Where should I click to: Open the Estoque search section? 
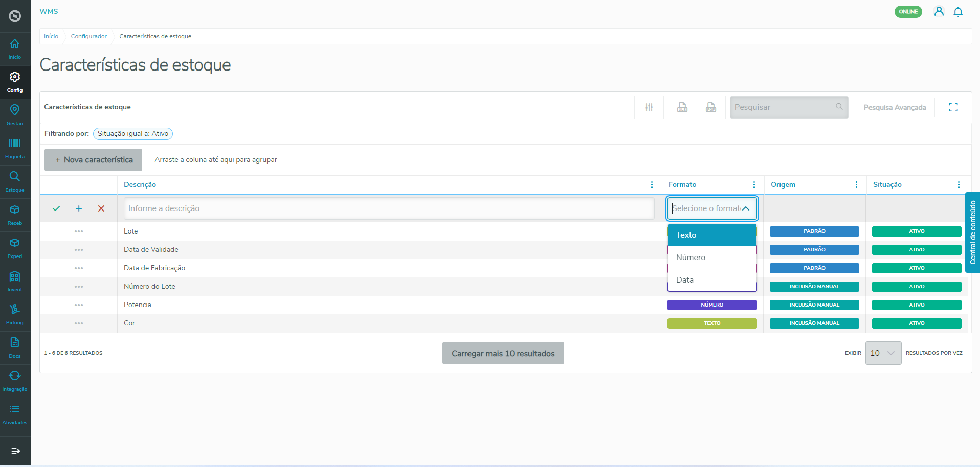pos(15,182)
